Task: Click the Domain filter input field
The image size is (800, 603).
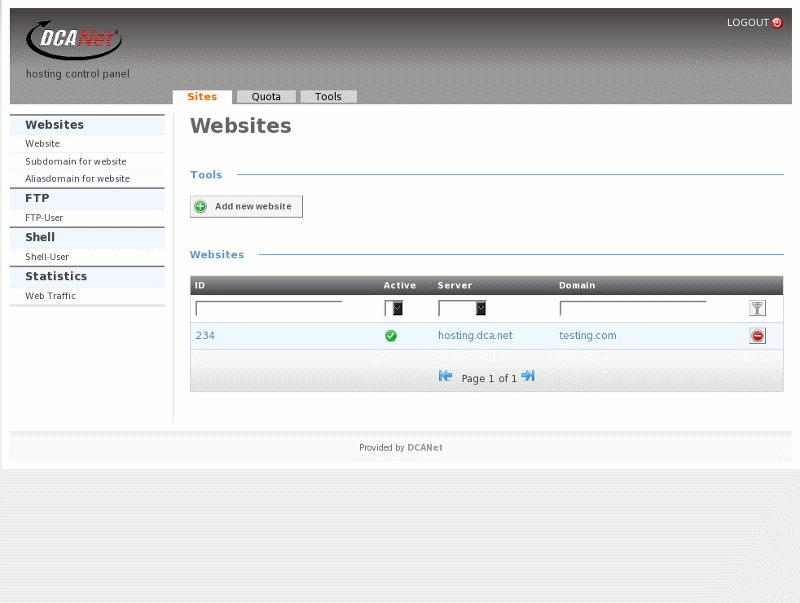Action: pos(633,309)
